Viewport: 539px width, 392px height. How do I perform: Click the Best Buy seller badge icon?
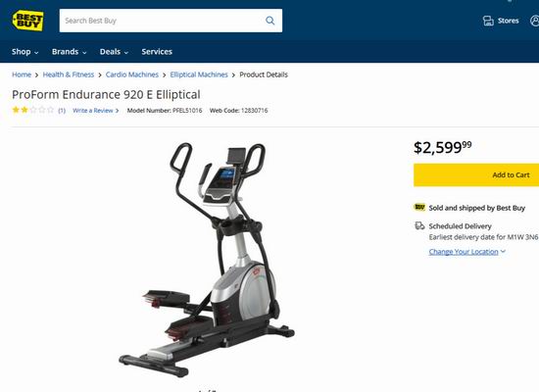(419, 207)
